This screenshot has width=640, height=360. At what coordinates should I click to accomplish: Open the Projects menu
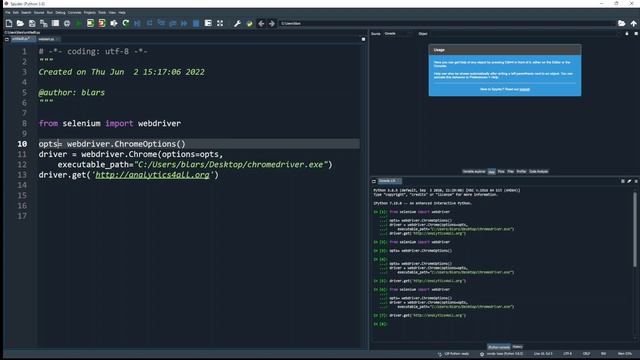point(89,13)
